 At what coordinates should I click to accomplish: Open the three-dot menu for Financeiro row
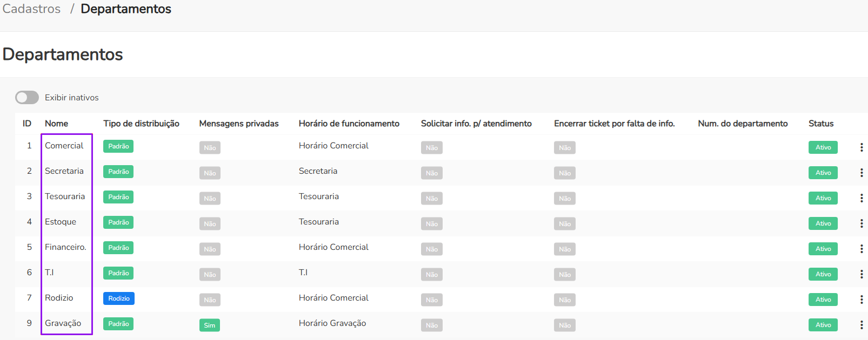click(x=861, y=249)
